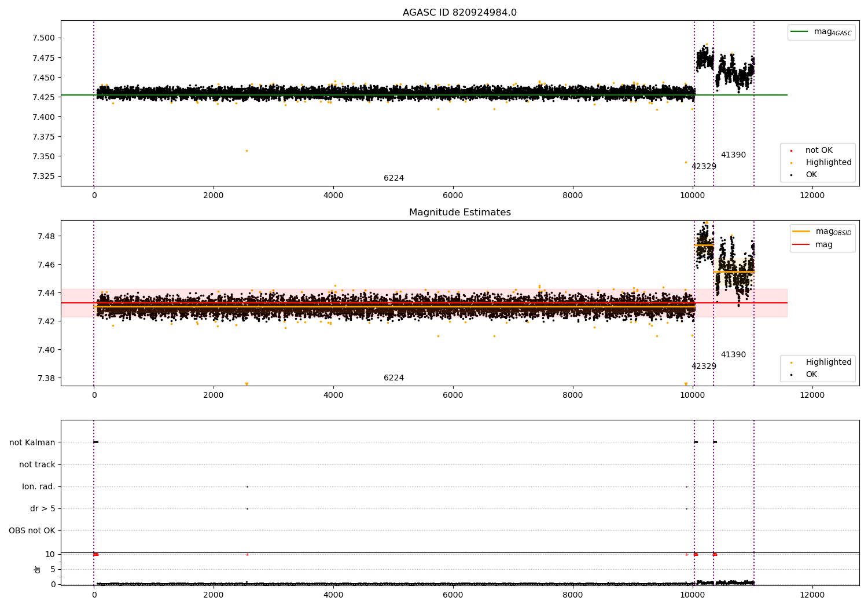Select 'OK' legend entry in Magnitude Estimates plot
Viewport: 868px width, 608px height.
click(811, 375)
